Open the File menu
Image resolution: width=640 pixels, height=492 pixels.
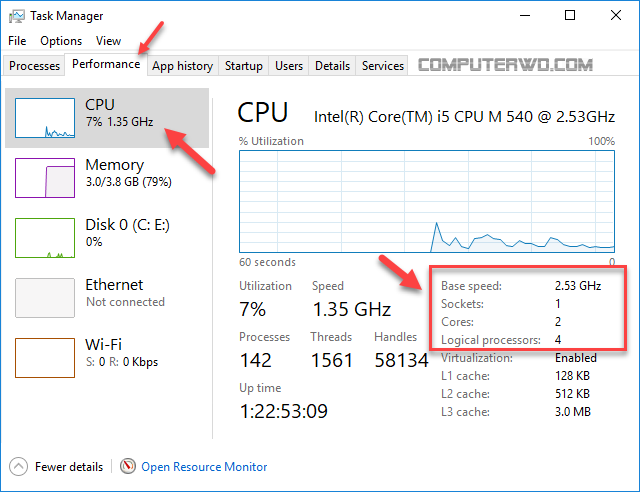point(17,41)
